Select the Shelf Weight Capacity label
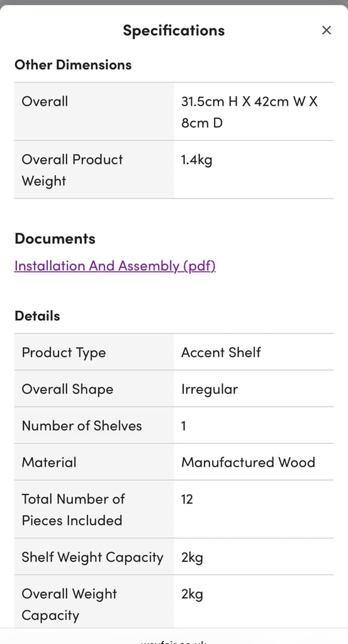The image size is (348, 644). click(93, 557)
